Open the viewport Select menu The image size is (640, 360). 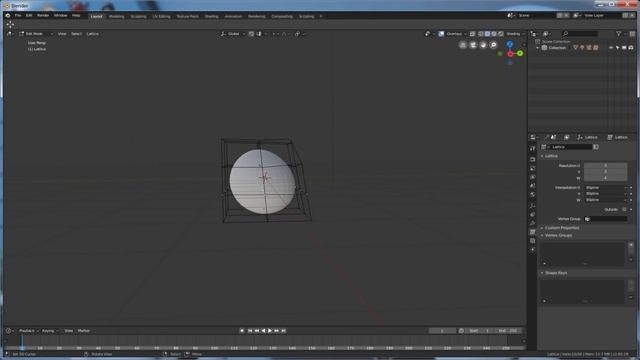click(76, 34)
